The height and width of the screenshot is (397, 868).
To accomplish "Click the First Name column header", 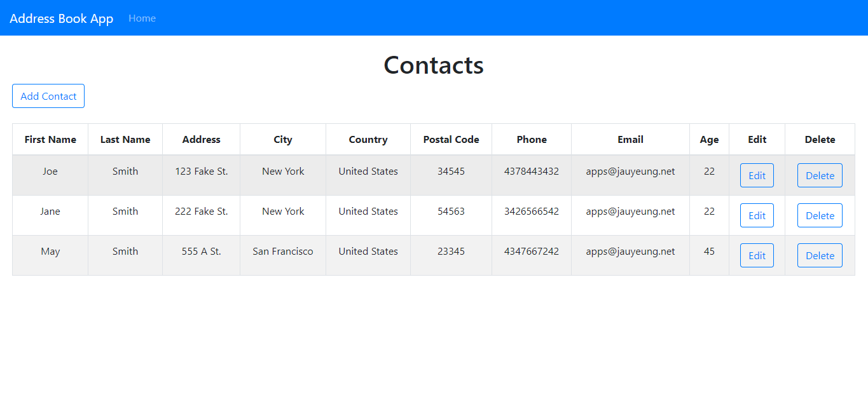I will [50, 139].
